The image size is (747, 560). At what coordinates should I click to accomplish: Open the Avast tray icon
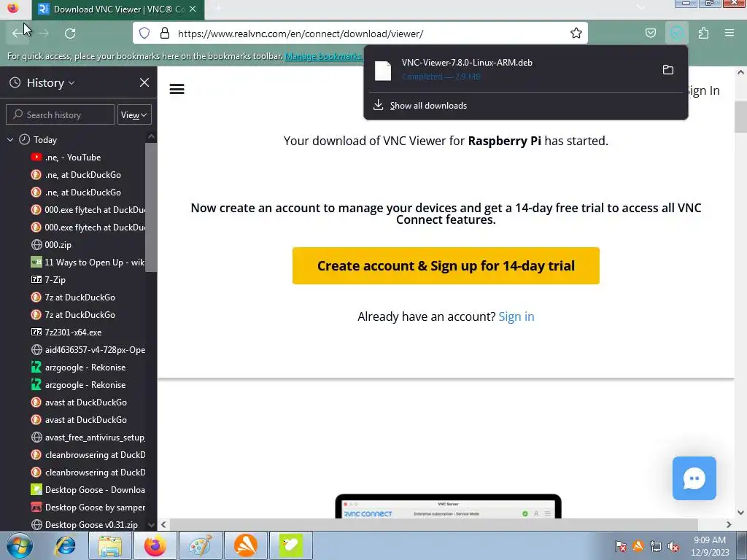click(638, 546)
